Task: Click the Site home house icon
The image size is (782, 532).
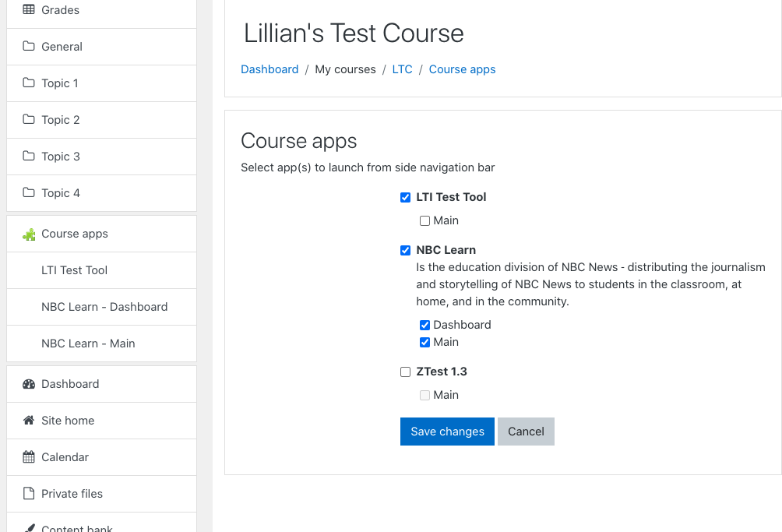Action: (x=29, y=421)
